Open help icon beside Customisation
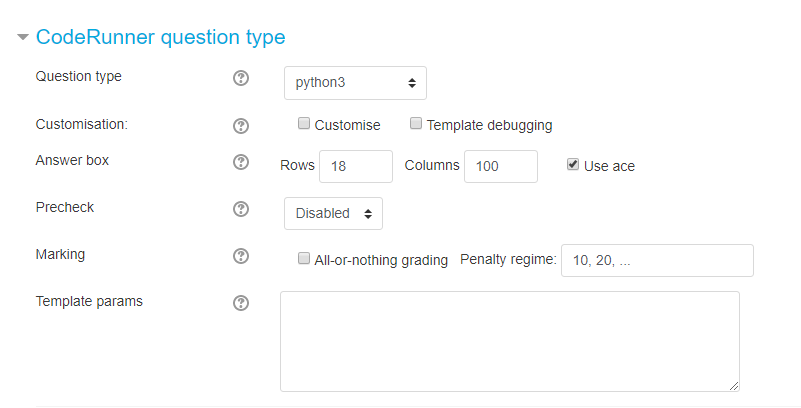Screen dimensions: 801x408 pos(241,126)
